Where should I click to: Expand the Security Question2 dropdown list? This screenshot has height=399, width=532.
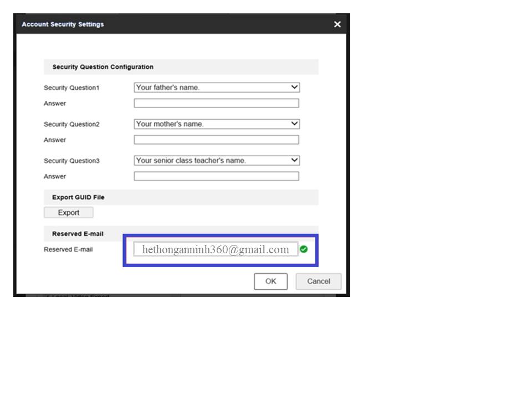click(x=217, y=124)
